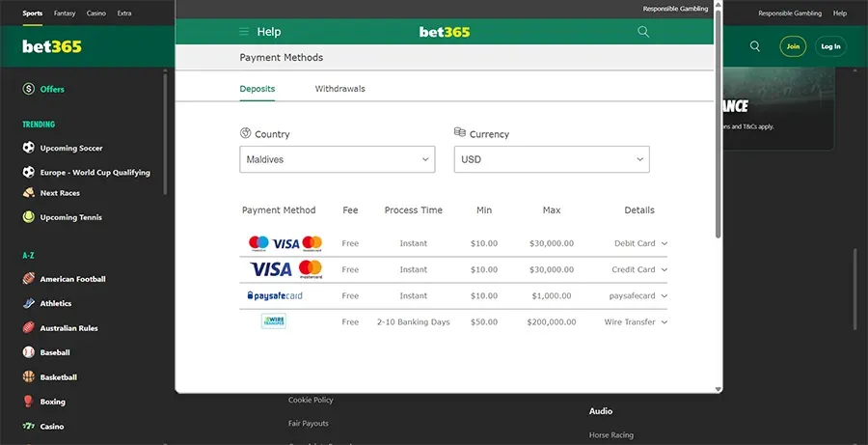The height and width of the screenshot is (445, 868).
Task: Open Responsible Gambling link in main header
Action: point(790,14)
